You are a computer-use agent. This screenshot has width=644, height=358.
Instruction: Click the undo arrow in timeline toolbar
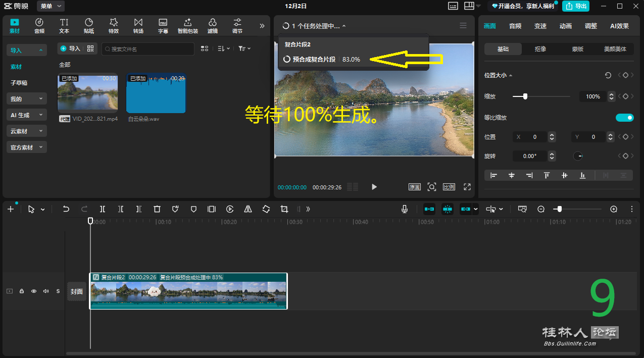tap(66, 209)
